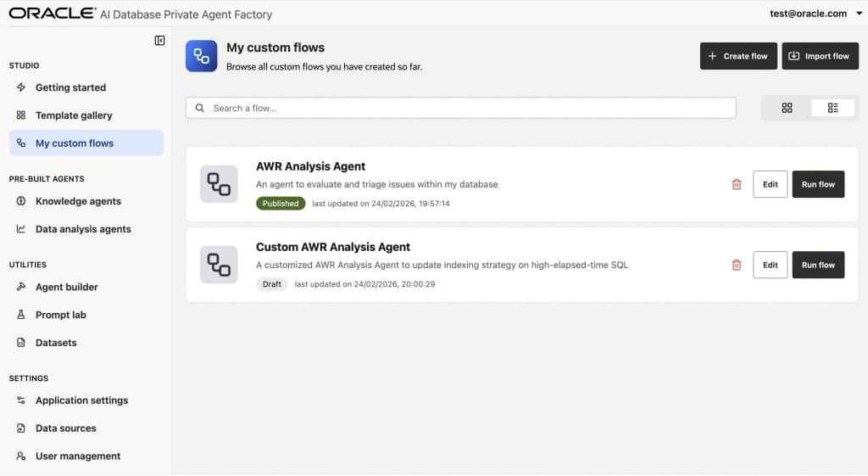Click the AWR Analysis Agent flow icon

coord(219,184)
